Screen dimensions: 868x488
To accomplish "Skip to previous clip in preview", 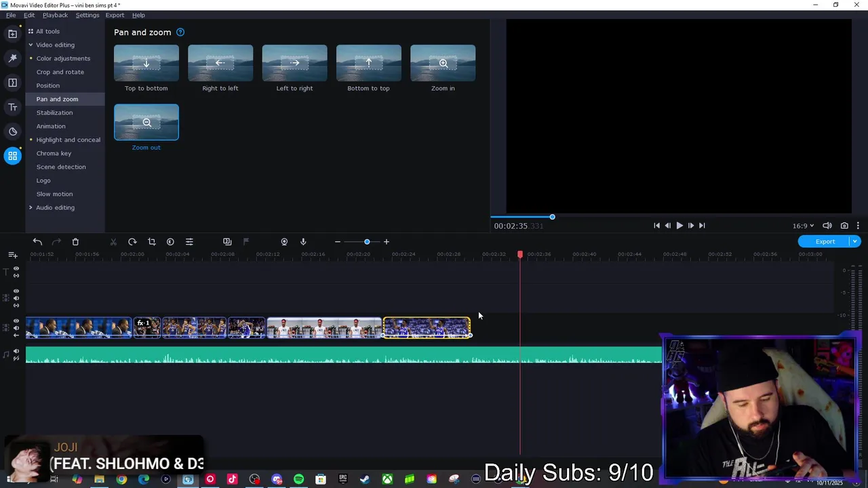I will [656, 226].
